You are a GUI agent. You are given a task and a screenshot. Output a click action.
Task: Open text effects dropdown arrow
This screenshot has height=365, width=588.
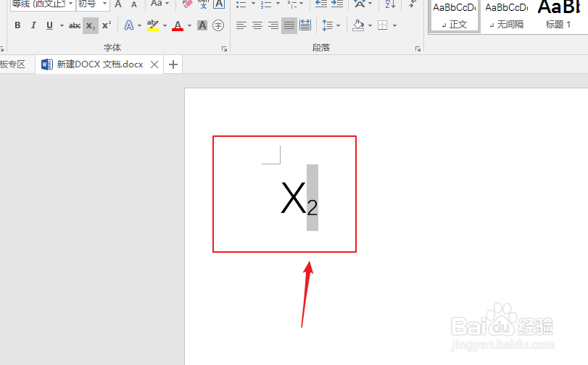coord(139,25)
